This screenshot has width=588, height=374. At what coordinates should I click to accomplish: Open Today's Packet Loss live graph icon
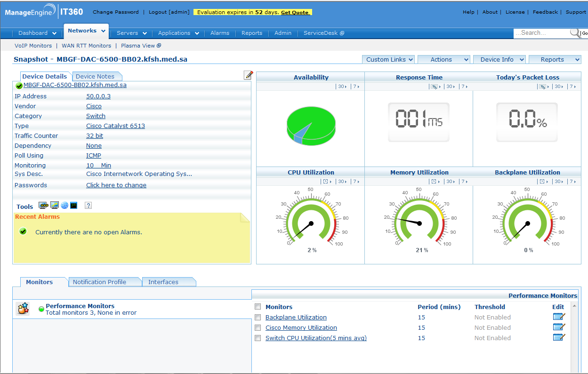coord(542,87)
